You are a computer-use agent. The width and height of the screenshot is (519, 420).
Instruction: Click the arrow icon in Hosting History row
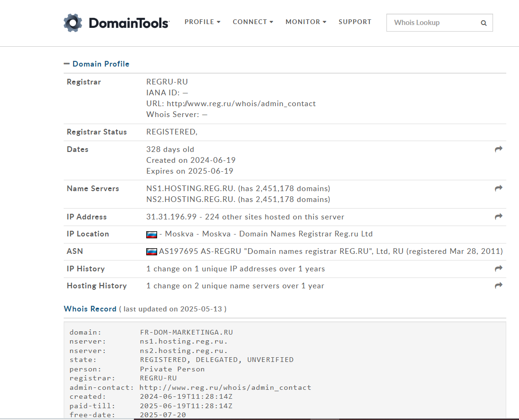[x=498, y=286]
